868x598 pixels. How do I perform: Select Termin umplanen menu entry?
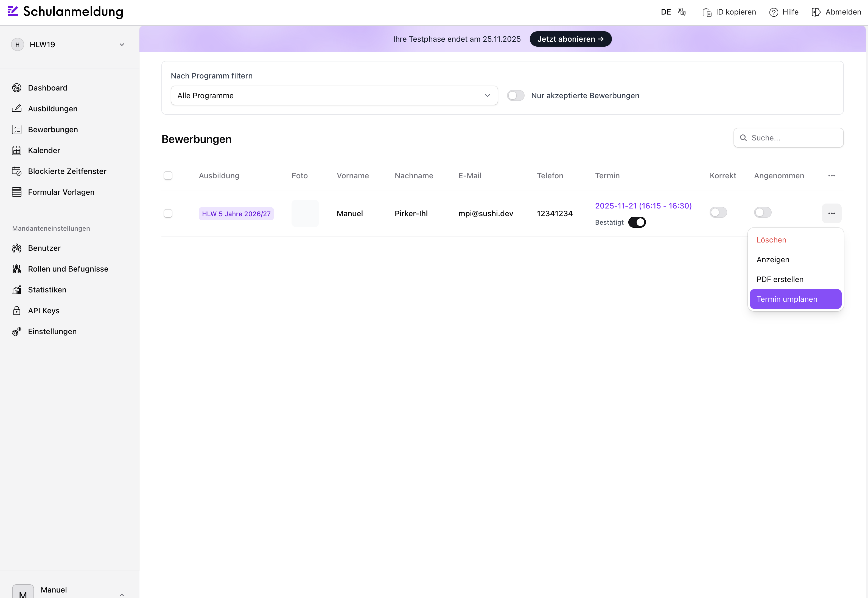click(x=795, y=299)
